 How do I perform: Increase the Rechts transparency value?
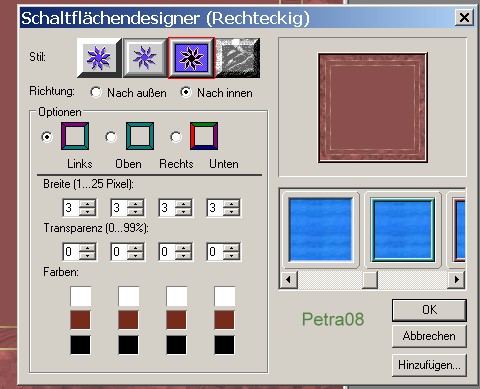click(184, 248)
